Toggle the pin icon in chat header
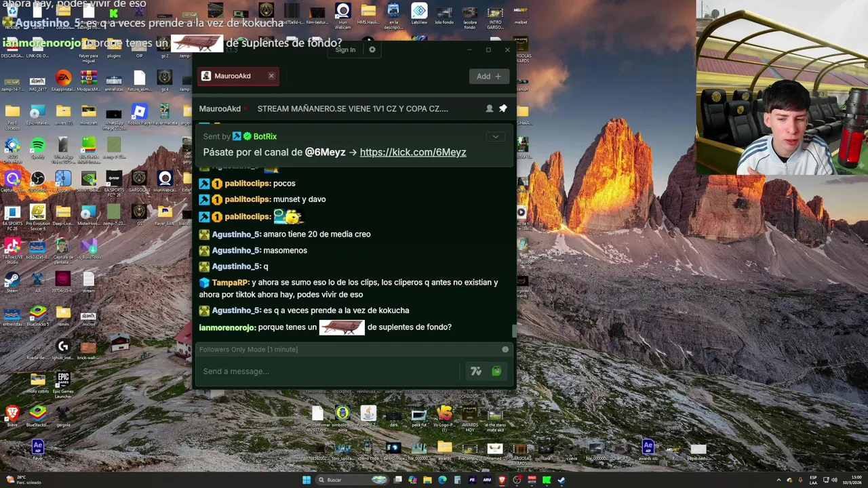The width and height of the screenshot is (868, 488). click(x=503, y=108)
